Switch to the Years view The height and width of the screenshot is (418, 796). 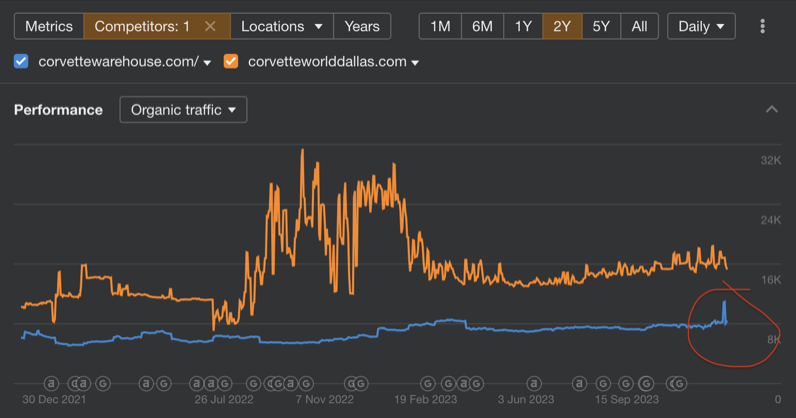point(362,26)
